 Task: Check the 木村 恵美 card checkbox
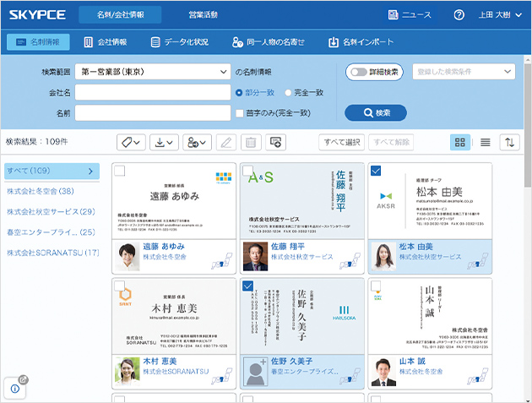pyautogui.click(x=119, y=286)
